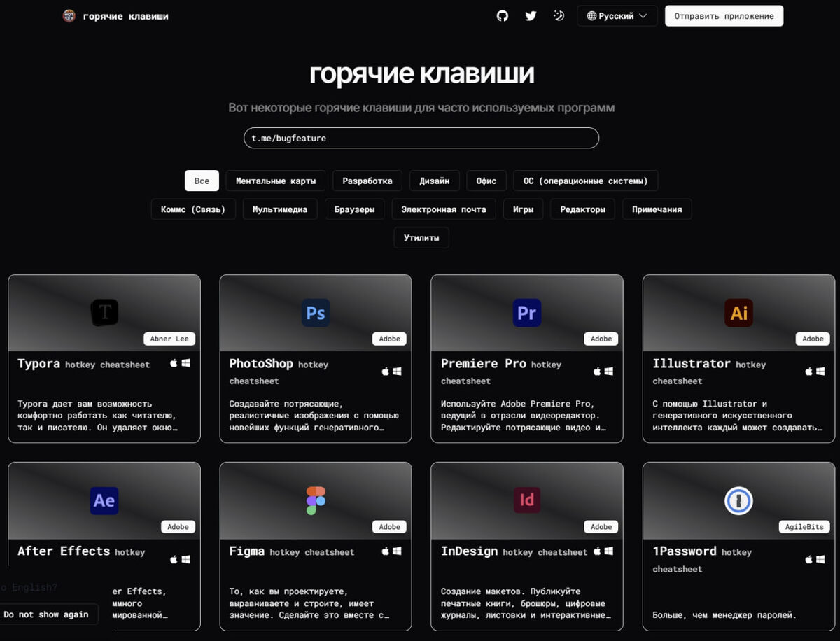Filter by Утилиты category

point(421,238)
